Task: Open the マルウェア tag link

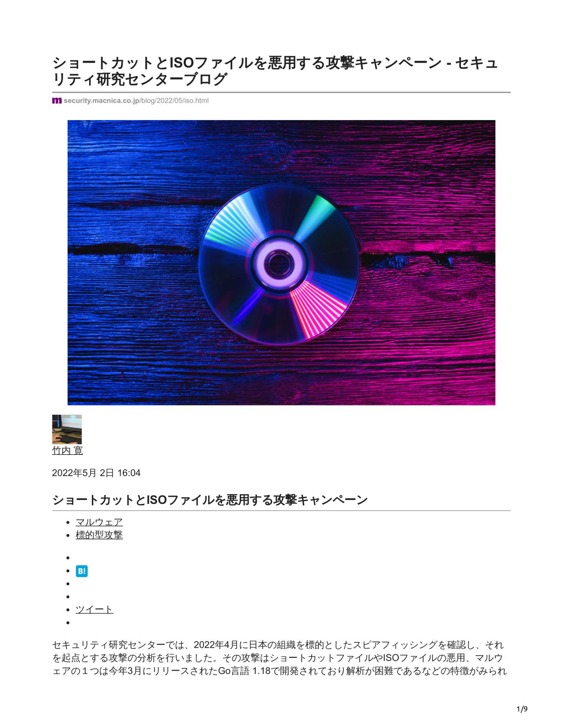Action: (x=99, y=522)
